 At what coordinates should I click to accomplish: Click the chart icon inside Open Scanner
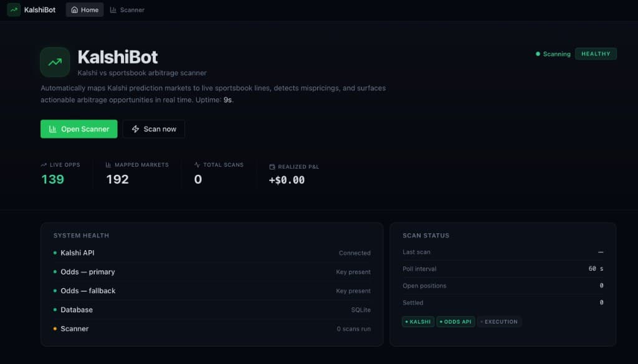[x=52, y=129]
